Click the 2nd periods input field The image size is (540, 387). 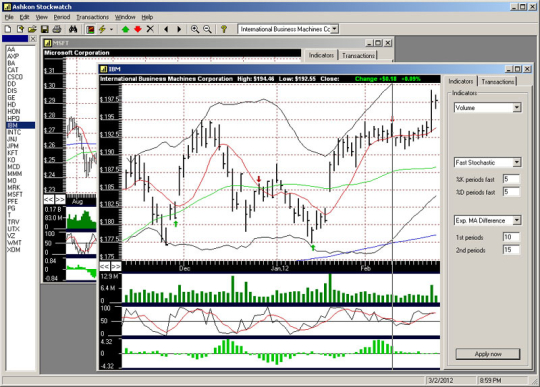[511, 250]
